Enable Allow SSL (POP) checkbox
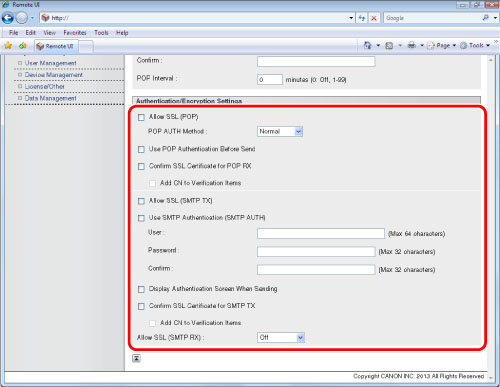 (x=141, y=117)
